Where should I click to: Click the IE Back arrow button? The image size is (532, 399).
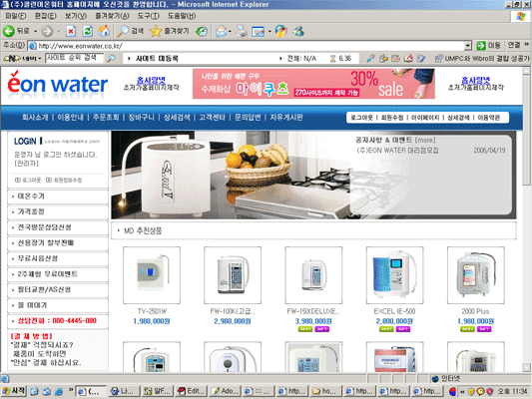9,31
